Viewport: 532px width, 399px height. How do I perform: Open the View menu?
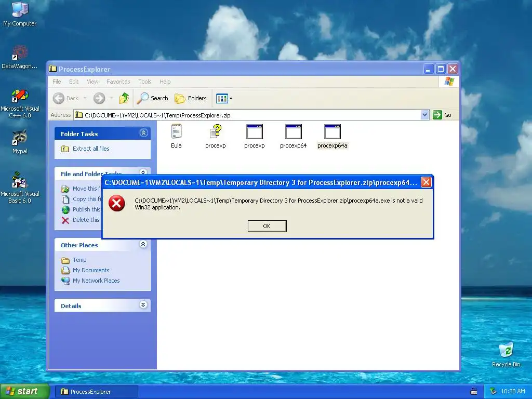(92, 82)
